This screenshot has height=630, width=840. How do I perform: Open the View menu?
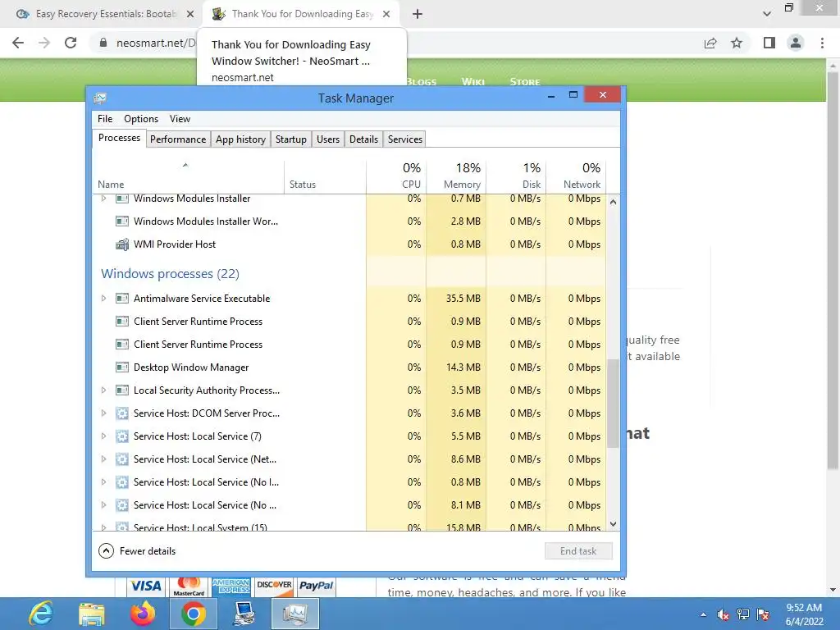click(x=180, y=119)
